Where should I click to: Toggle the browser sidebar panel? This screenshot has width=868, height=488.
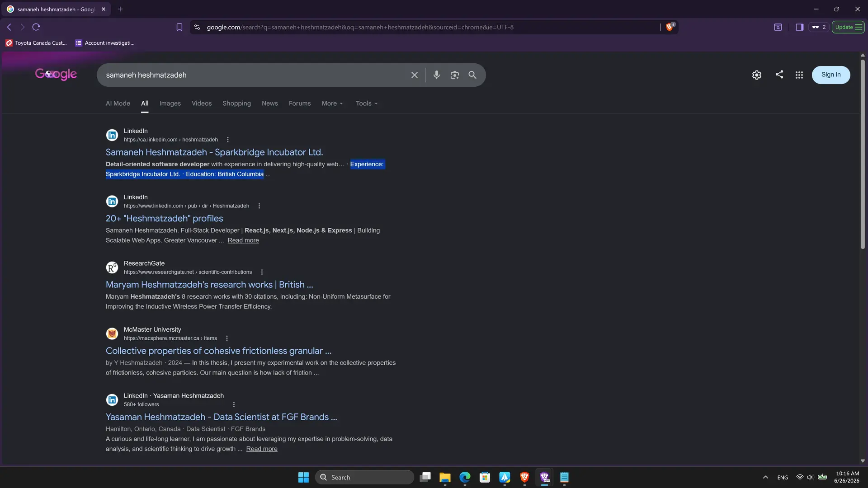point(800,27)
